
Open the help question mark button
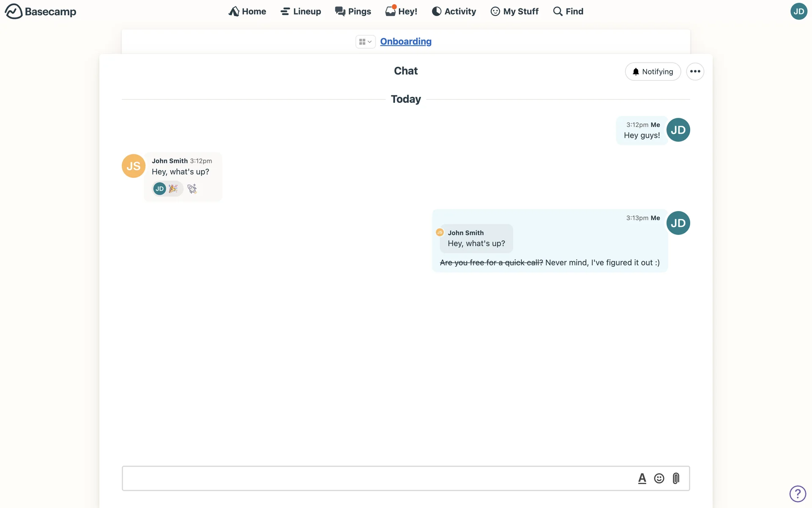[x=798, y=494]
